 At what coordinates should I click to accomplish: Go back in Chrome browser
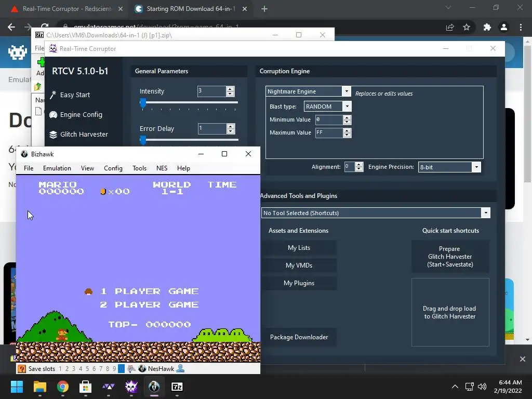click(11, 27)
